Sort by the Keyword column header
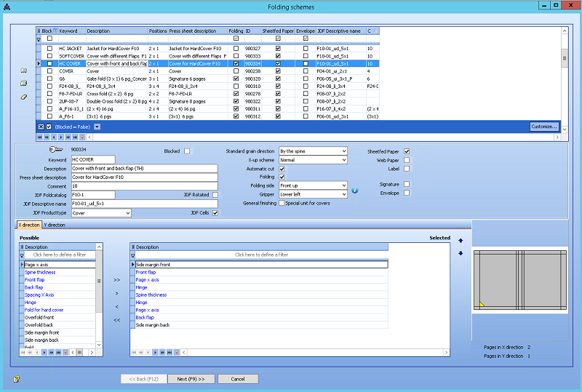This screenshot has width=582, height=392. click(72, 31)
